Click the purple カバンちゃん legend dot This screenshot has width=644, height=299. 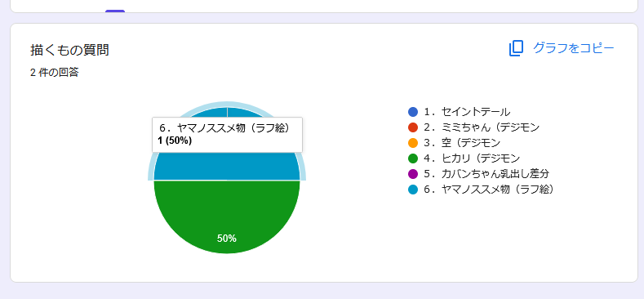click(x=413, y=173)
